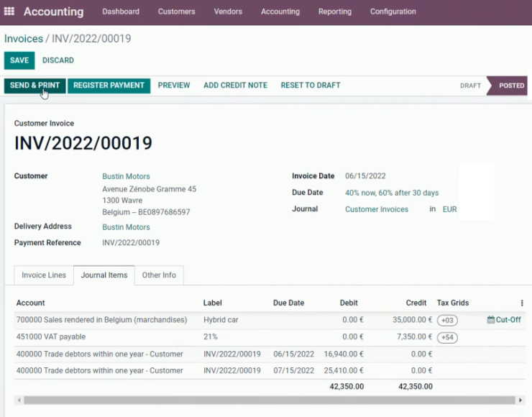The image size is (532, 417).
Task: Go to the Accounting app title
Action: click(54, 12)
